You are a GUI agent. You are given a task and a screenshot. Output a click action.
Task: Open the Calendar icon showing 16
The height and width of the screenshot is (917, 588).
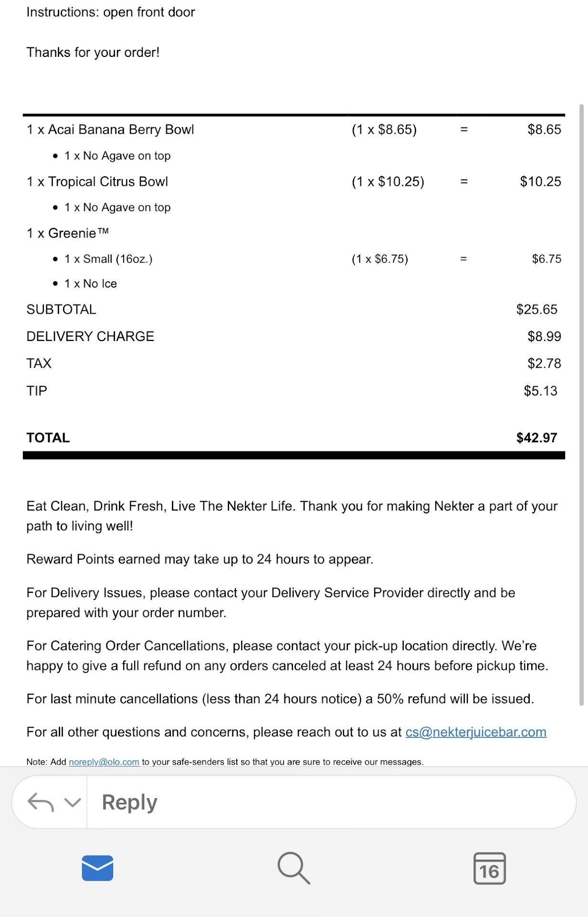coord(489,868)
